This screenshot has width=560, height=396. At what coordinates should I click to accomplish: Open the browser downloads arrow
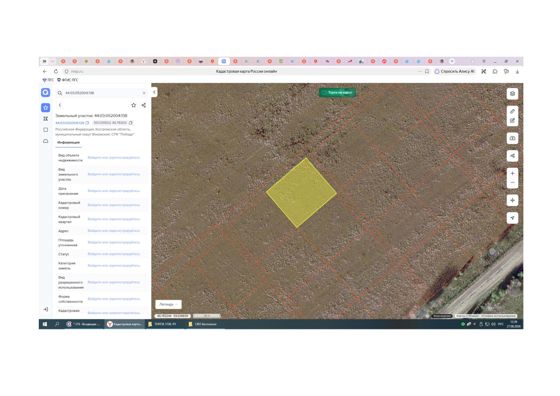coord(517,71)
